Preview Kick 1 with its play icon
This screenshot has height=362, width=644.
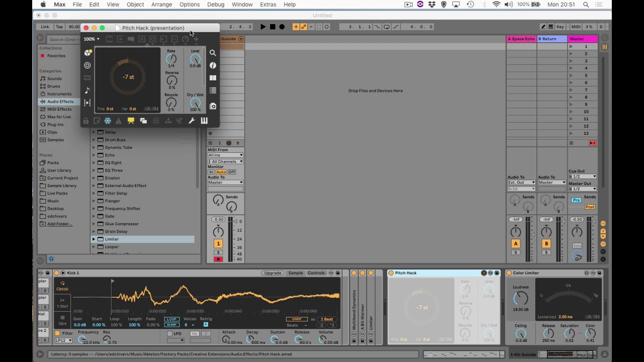pos(63,273)
